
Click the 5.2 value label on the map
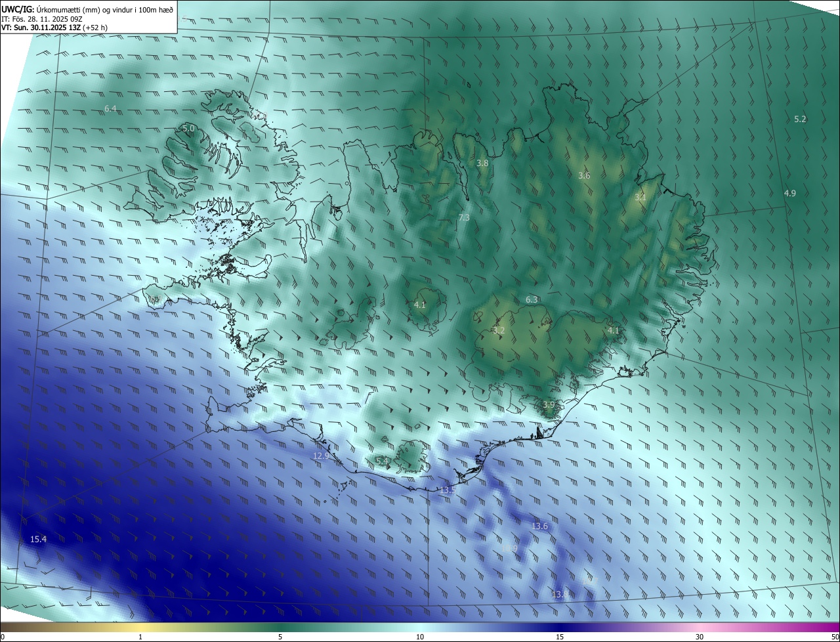(800, 119)
